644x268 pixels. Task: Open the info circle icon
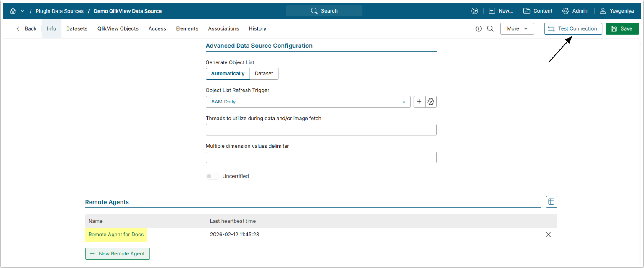[x=479, y=29]
